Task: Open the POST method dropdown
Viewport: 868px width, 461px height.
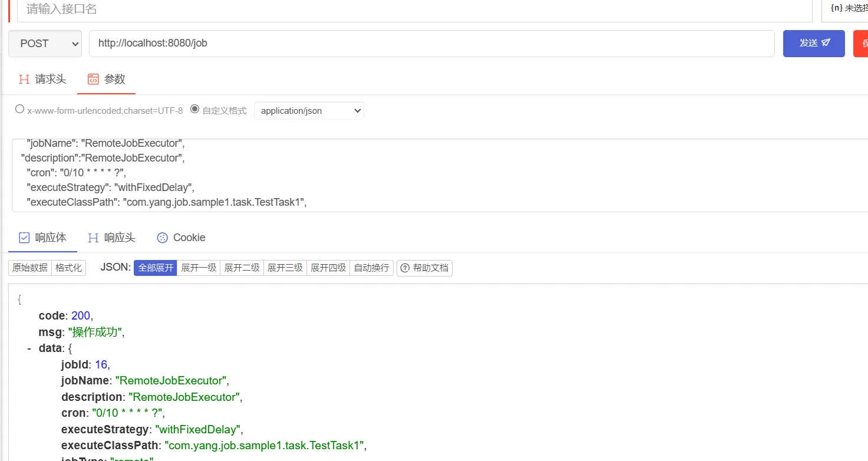Action: pyautogui.click(x=45, y=44)
